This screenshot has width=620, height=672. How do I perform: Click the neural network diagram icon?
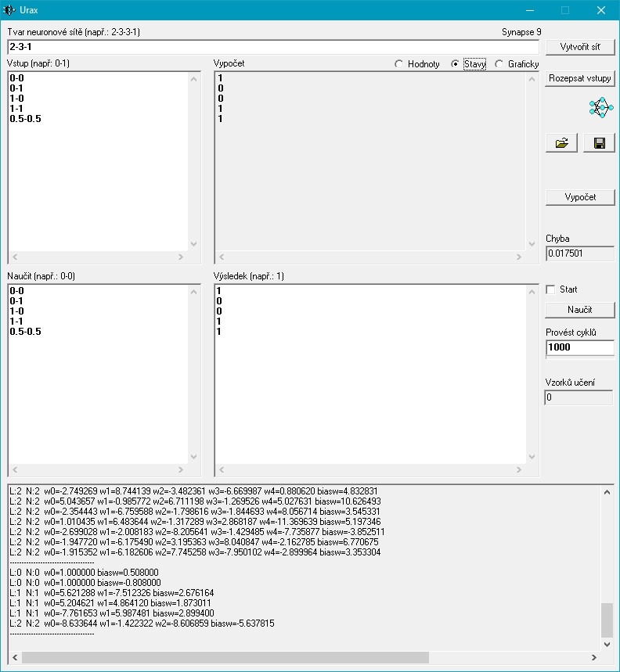coord(600,108)
